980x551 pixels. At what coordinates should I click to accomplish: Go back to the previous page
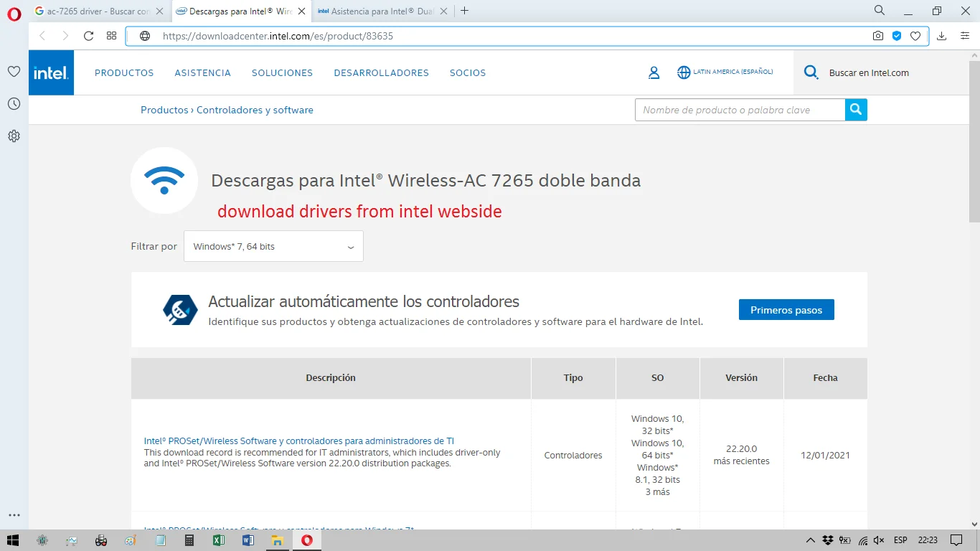tap(42, 36)
